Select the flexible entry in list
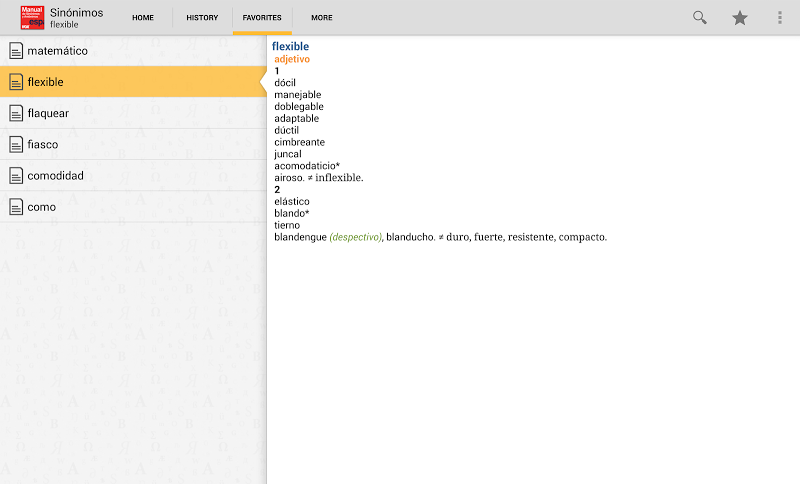The height and width of the screenshot is (484, 800). 46,82
